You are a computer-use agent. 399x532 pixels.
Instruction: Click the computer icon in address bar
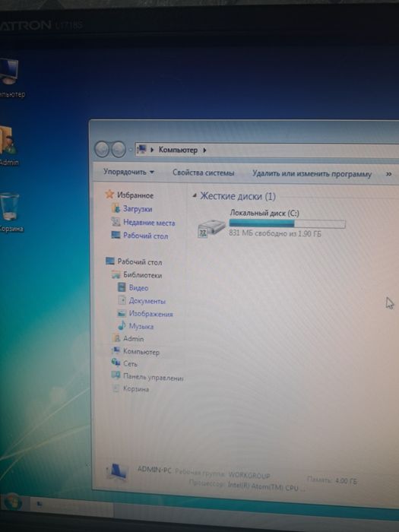[141, 149]
